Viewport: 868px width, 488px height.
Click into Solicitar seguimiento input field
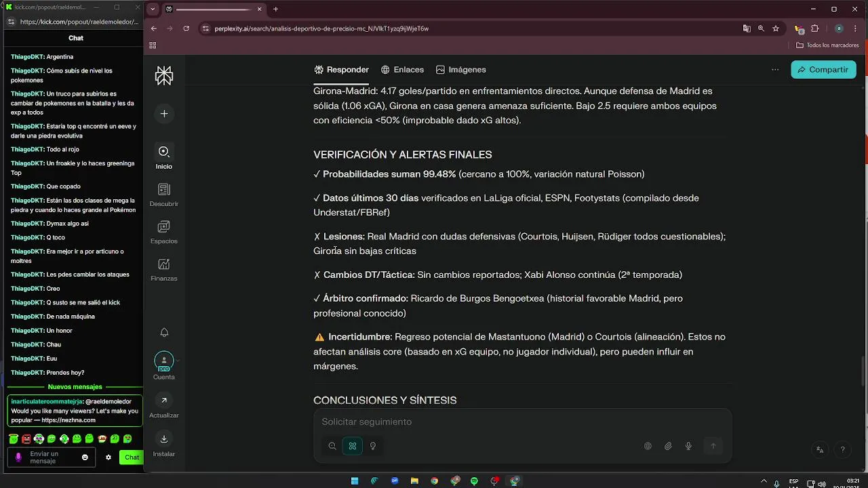[x=522, y=422]
